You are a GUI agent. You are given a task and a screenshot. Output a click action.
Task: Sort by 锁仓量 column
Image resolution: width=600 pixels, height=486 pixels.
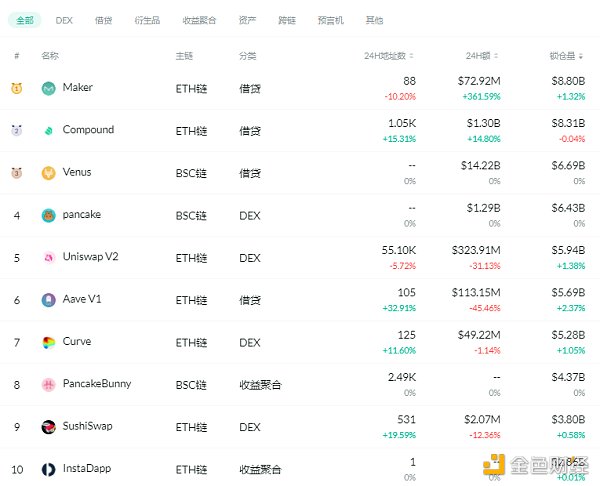[567, 56]
